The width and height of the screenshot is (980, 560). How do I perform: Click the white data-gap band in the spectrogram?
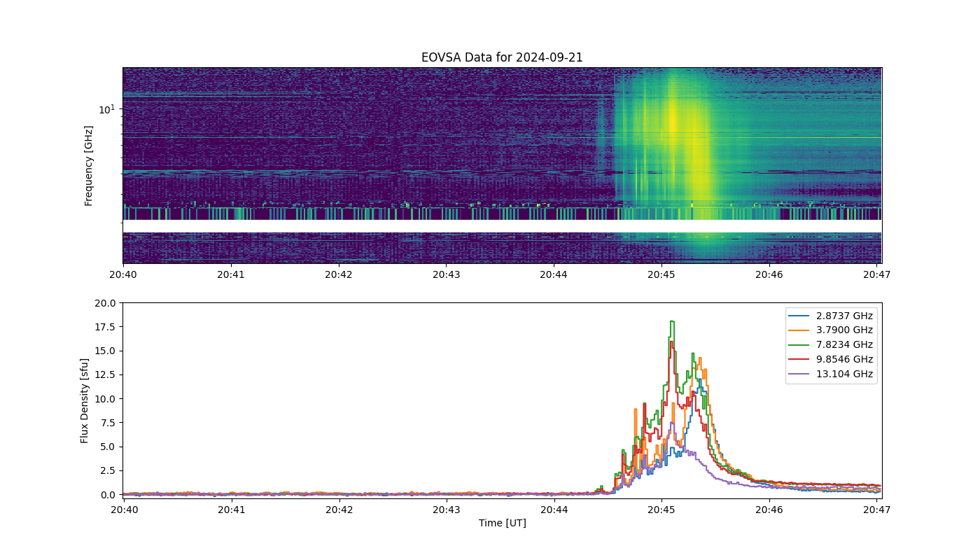tap(502, 226)
